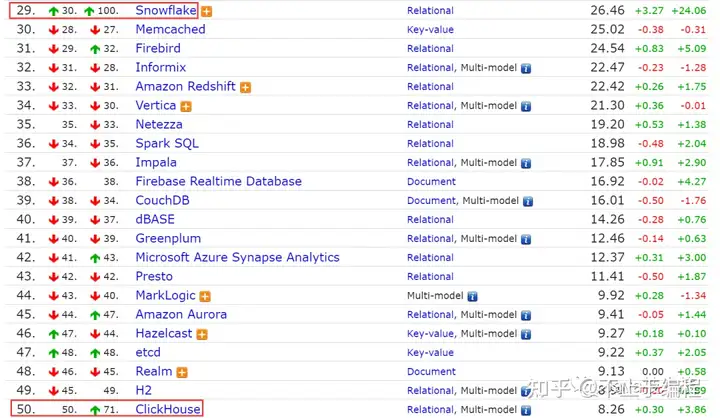
Task: Select the +5.09 change value
Action: [692, 49]
